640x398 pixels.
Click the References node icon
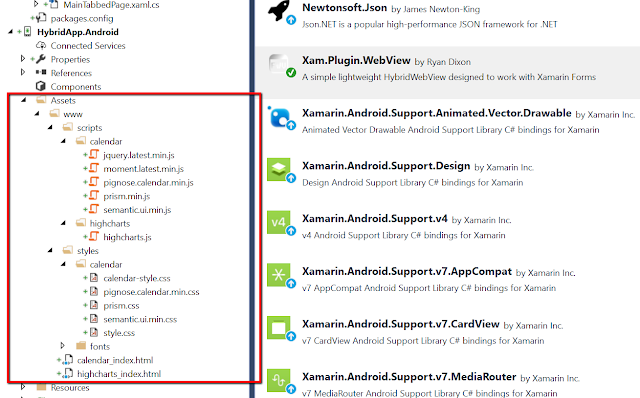click(41, 72)
